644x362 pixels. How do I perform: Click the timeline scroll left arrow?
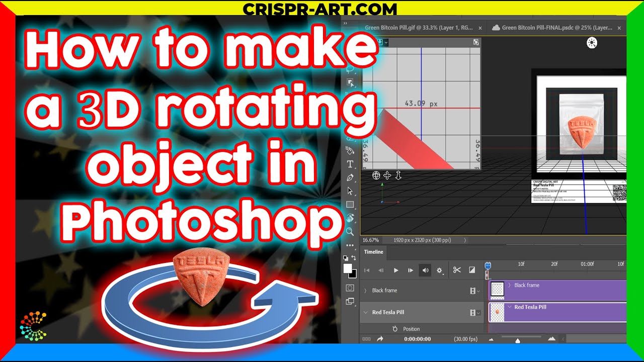[x=563, y=339]
